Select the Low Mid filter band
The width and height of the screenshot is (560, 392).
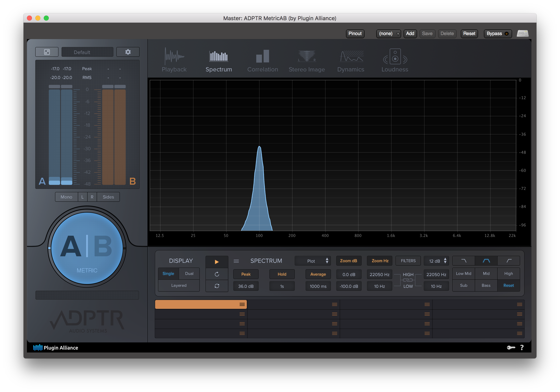464,274
